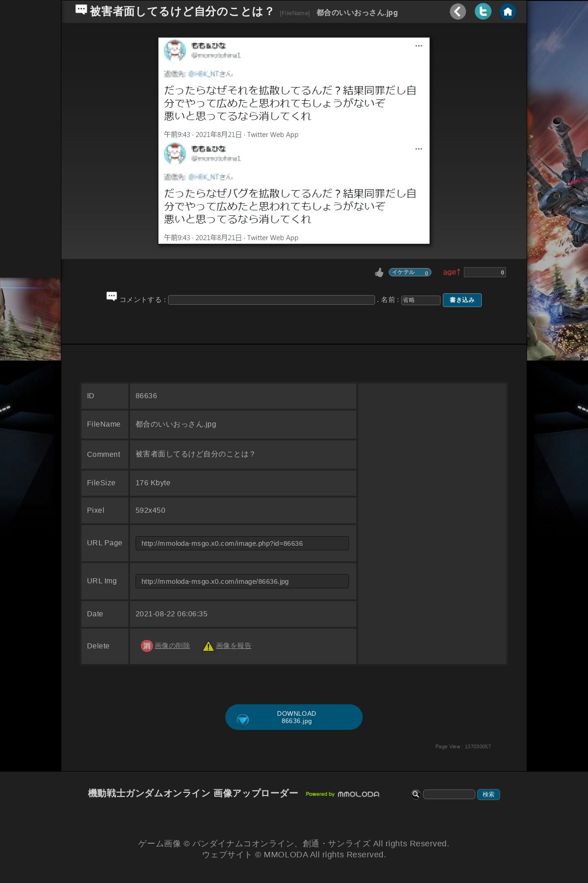Focus the footer search input field
This screenshot has width=588, height=883.
click(449, 794)
